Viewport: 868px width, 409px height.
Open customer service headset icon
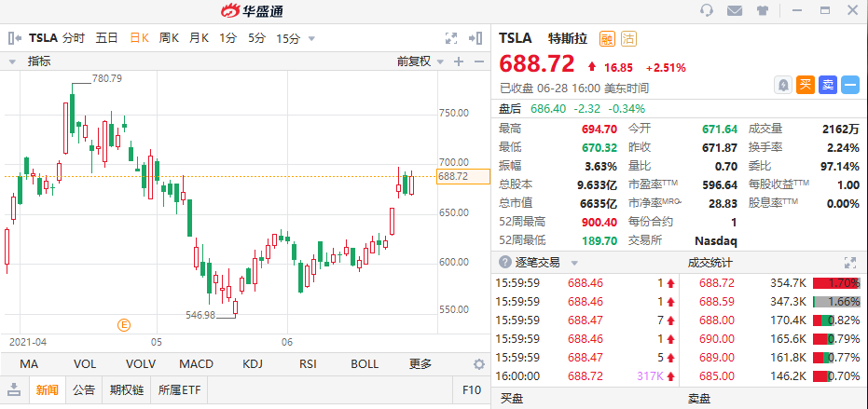click(x=707, y=10)
